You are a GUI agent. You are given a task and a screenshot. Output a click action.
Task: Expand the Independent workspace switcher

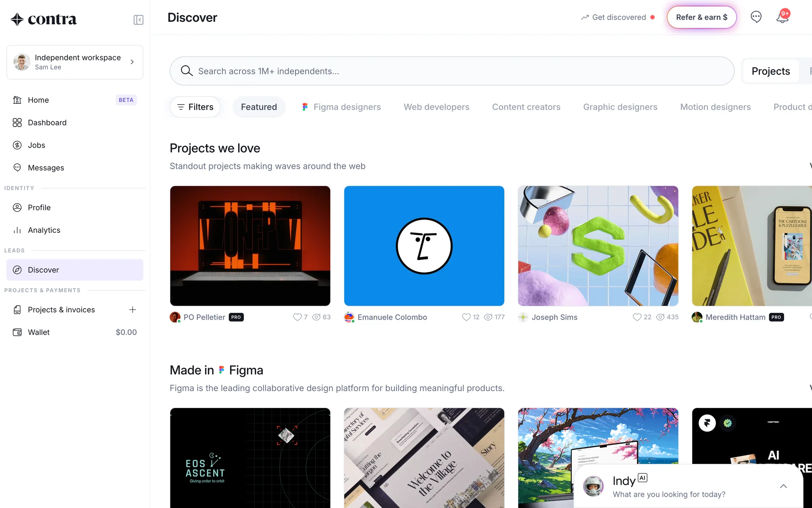coord(75,62)
